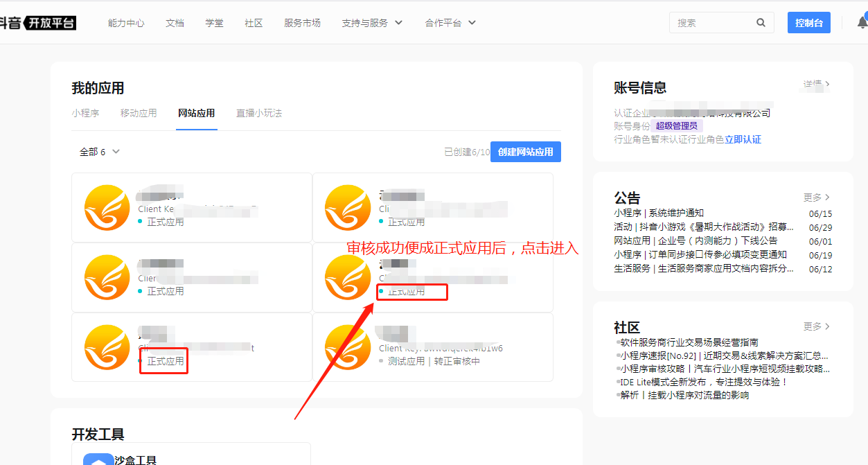The width and height of the screenshot is (868, 465).
Task: Open 文档 in top navigation
Action: click(175, 23)
